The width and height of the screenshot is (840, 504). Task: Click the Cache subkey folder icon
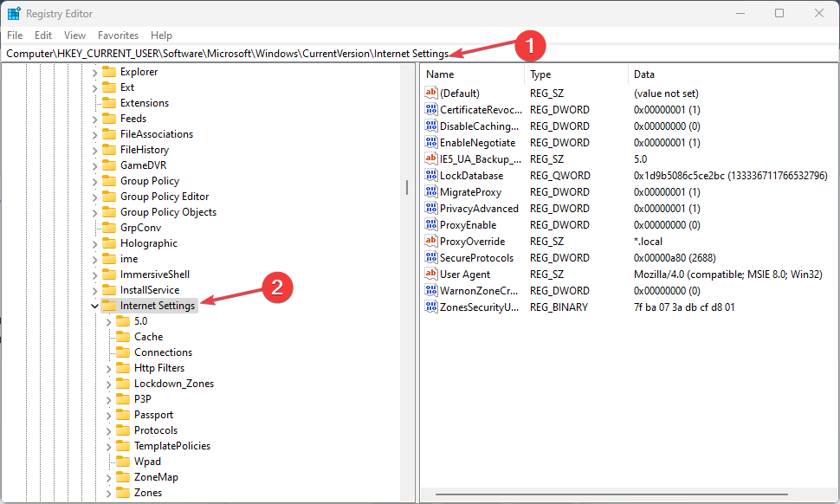point(123,336)
